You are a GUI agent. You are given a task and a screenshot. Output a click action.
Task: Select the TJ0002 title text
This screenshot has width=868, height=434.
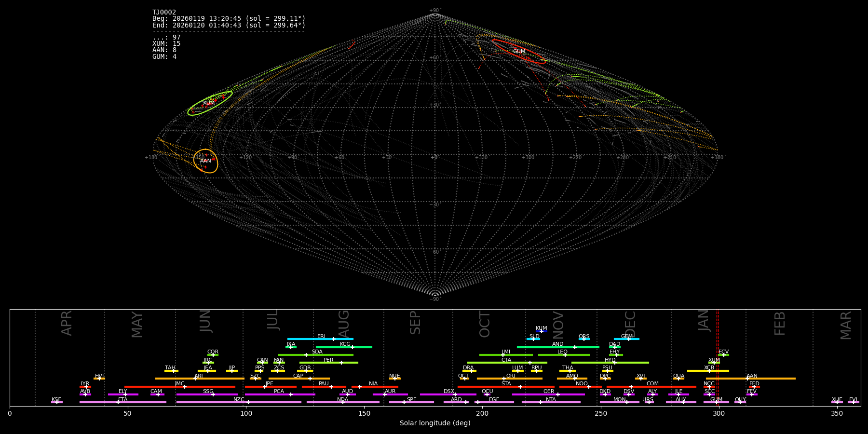pyautogui.click(x=164, y=12)
